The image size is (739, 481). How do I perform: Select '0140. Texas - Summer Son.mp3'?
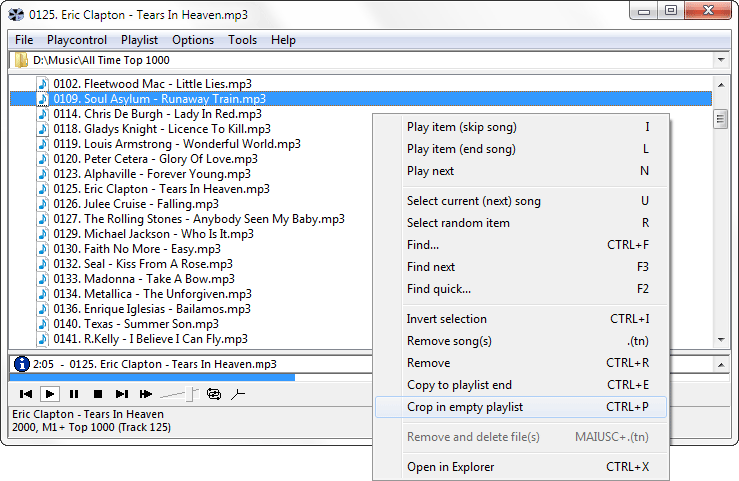136,324
